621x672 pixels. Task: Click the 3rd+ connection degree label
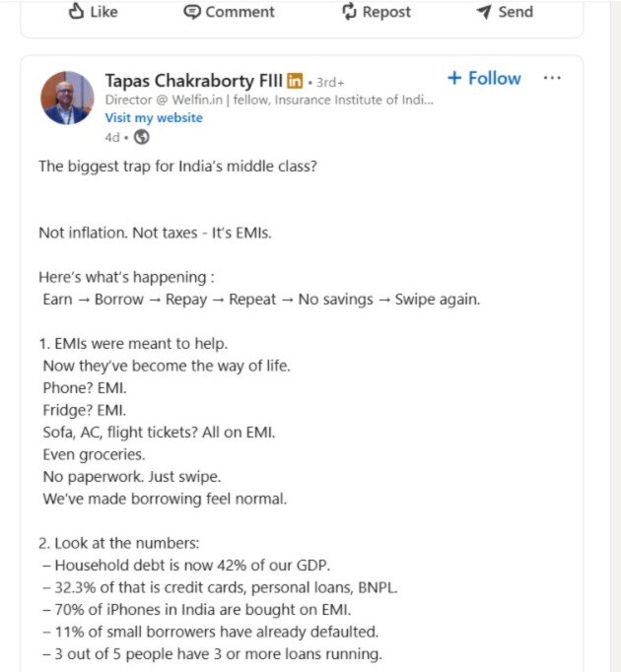[x=329, y=82]
